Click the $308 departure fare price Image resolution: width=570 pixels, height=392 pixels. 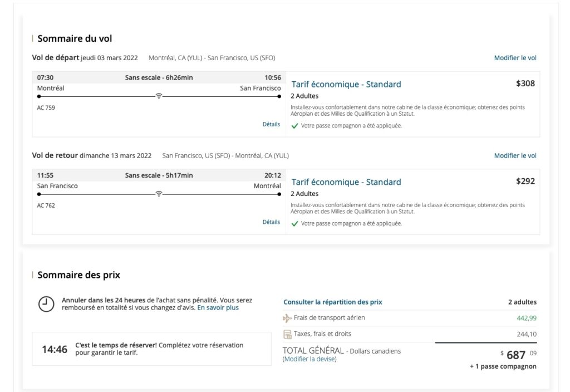[525, 84]
